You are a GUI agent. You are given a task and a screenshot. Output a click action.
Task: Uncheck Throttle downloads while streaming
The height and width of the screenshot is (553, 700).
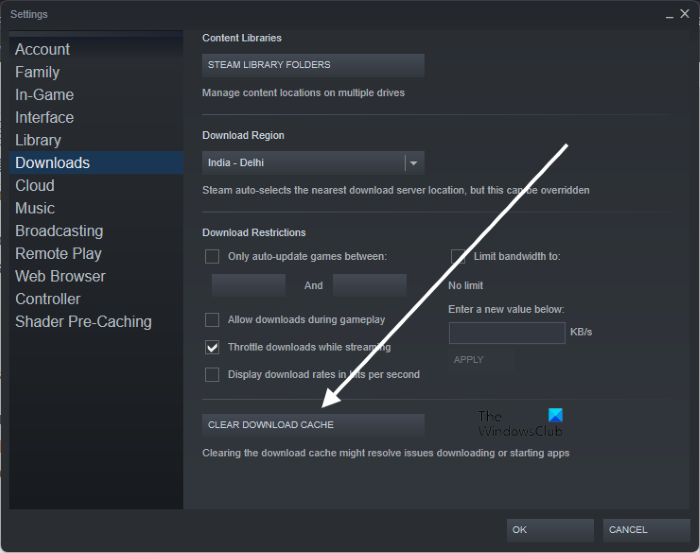coord(212,347)
